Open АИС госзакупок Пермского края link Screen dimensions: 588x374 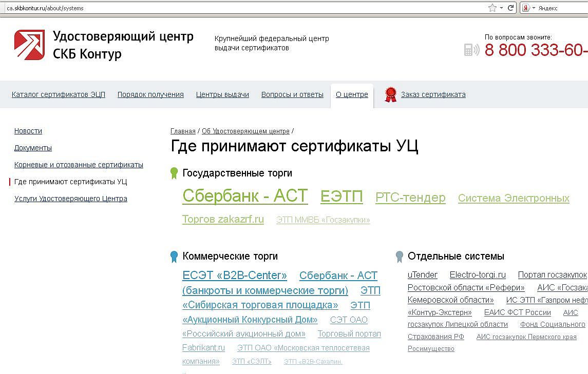pos(526,337)
